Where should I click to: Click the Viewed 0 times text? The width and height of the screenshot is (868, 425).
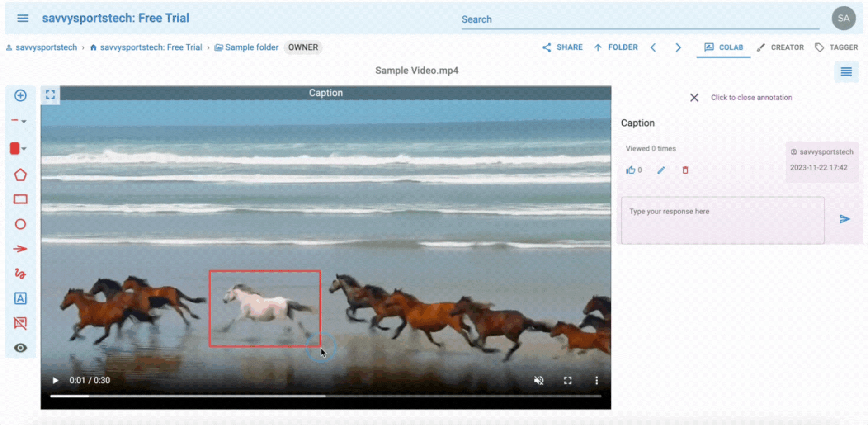(651, 149)
